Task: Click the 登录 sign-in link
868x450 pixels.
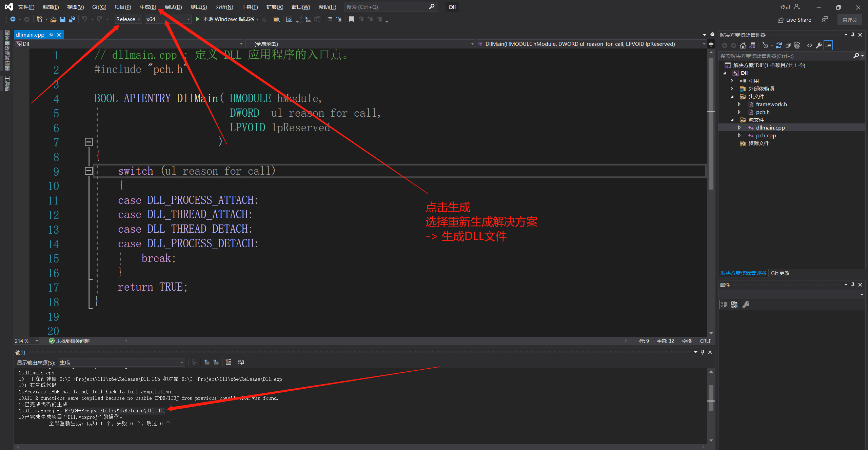Action: (785, 7)
